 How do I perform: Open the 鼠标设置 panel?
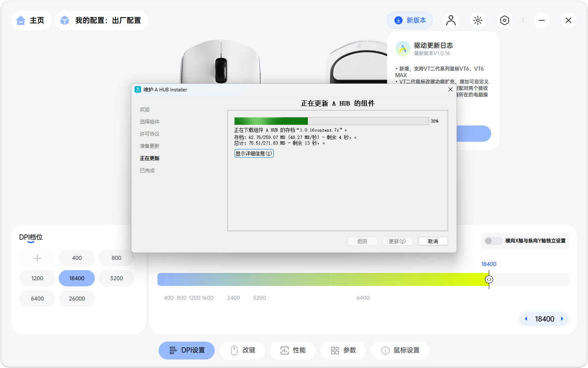point(400,350)
